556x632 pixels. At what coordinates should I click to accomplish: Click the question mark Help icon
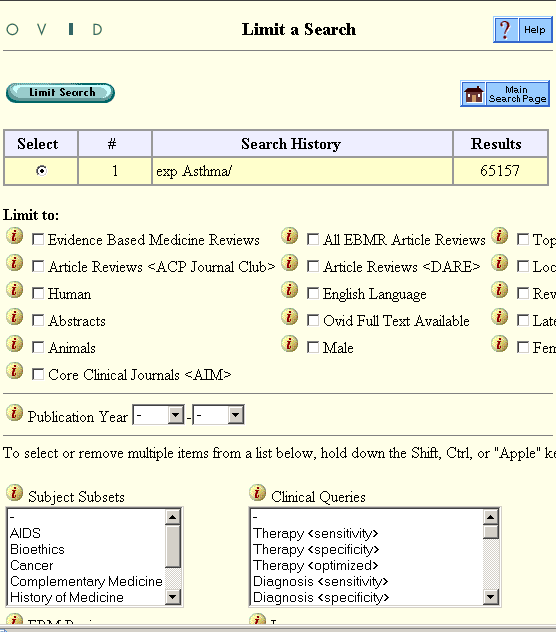coord(506,29)
